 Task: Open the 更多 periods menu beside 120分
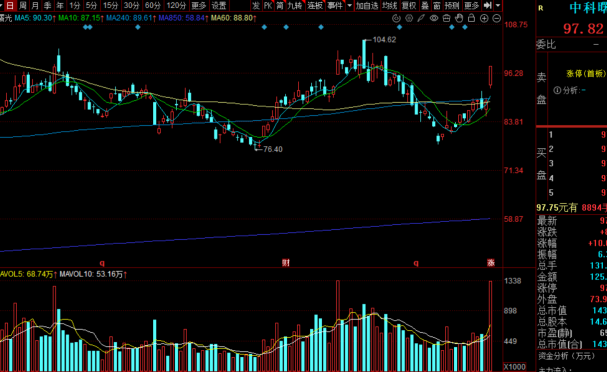pos(199,5)
